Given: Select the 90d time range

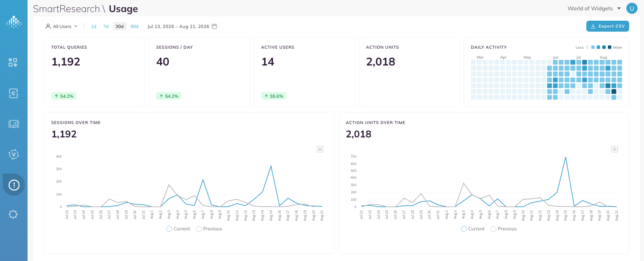Looking at the screenshot, I should tap(134, 26).
